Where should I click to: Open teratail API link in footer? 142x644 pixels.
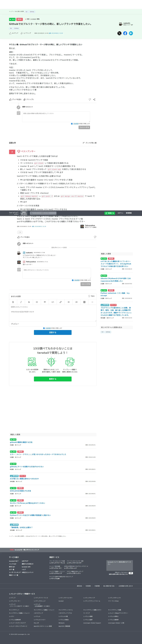26,567
